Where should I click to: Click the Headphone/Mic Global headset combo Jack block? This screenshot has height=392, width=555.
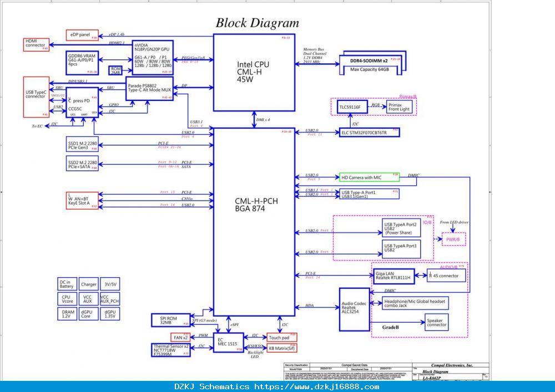[415, 303]
